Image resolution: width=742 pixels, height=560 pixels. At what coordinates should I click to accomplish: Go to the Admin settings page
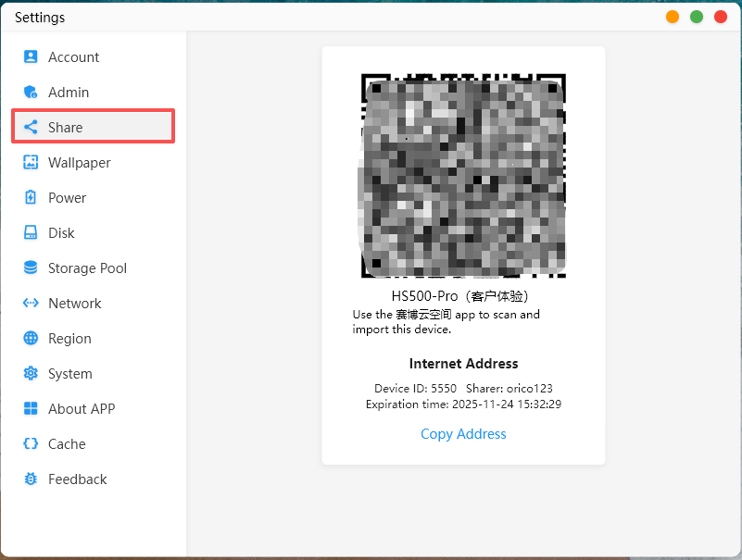[x=94, y=92]
